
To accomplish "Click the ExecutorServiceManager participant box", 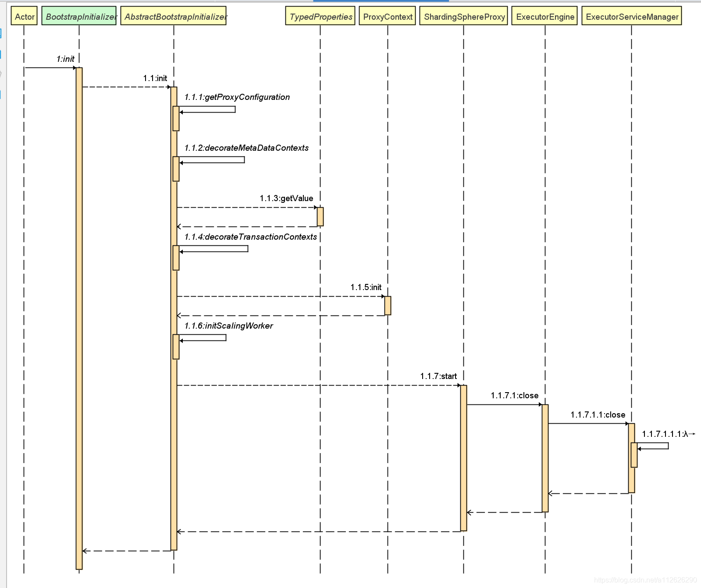I will (x=632, y=16).
